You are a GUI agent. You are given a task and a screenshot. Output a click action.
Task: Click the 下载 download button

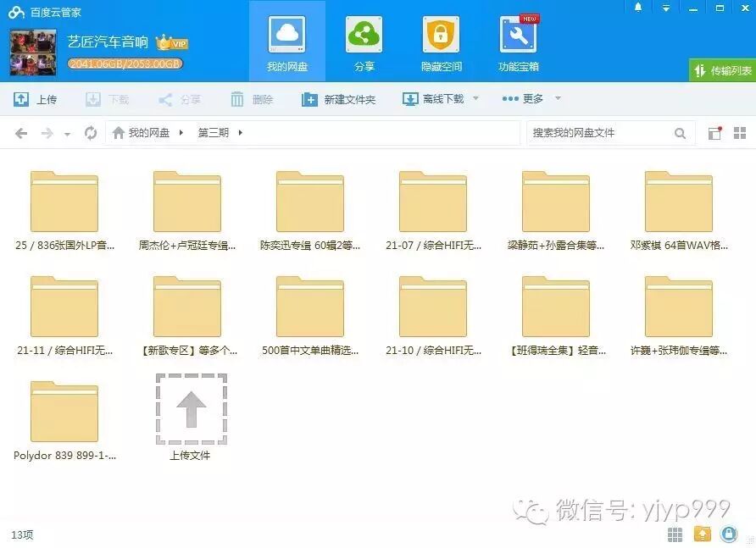(107, 99)
